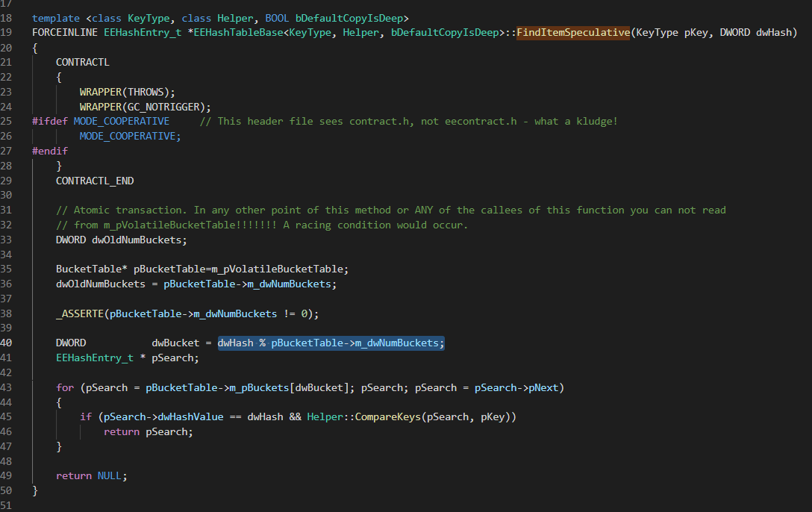
Task: Click 'WRAPPER(THROWS);' statement
Action: [x=128, y=92]
